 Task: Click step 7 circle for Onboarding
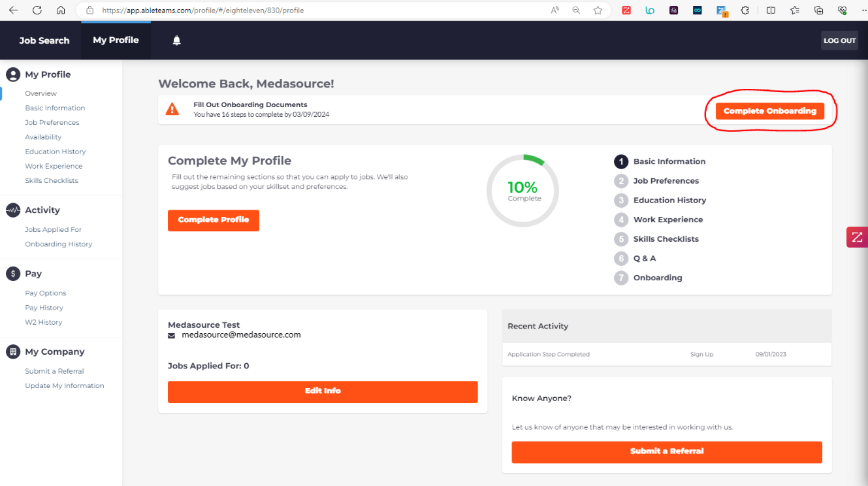point(621,278)
